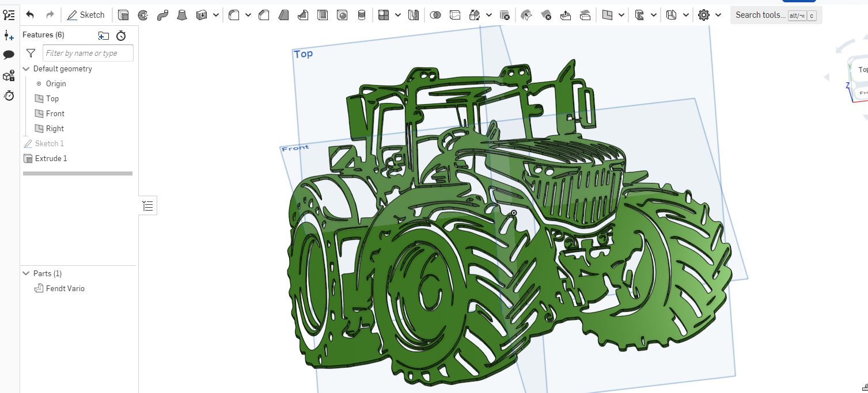Undo the last action
The width and height of the screenshot is (868, 393).
pyautogui.click(x=30, y=15)
